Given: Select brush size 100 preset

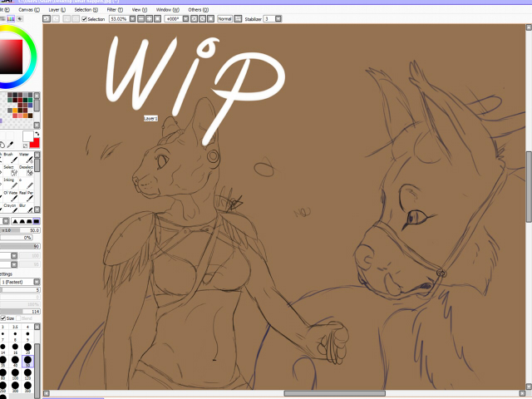Looking at the screenshot, I should (15, 374).
